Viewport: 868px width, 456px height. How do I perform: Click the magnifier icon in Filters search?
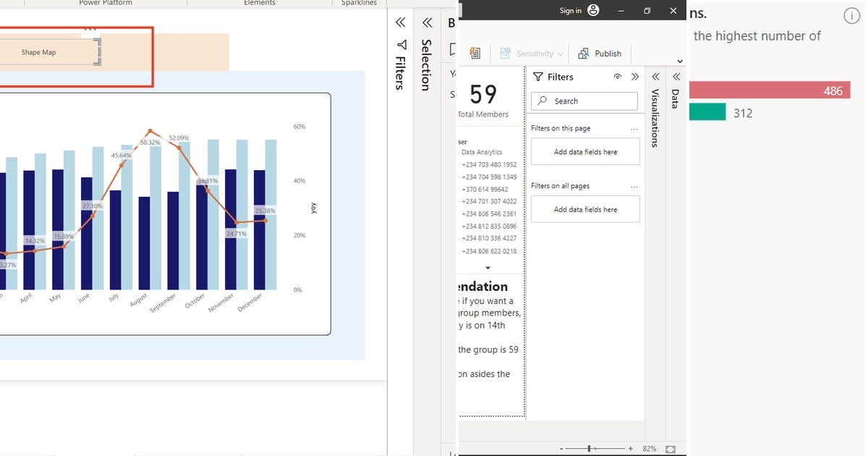point(542,101)
